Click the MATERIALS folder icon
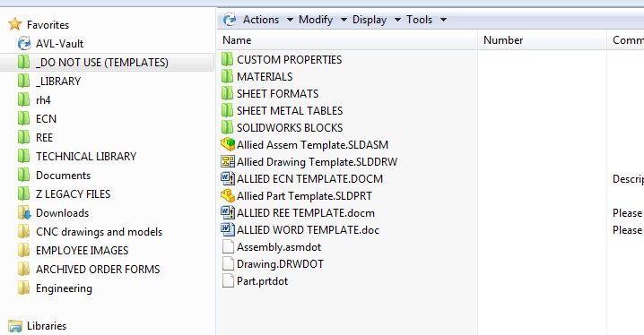Image resolution: width=644 pixels, height=335 pixels. [227, 76]
